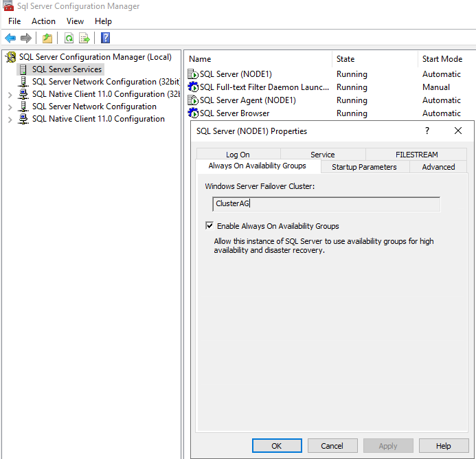Sort services by the Start Mode column header

pyautogui.click(x=447, y=59)
